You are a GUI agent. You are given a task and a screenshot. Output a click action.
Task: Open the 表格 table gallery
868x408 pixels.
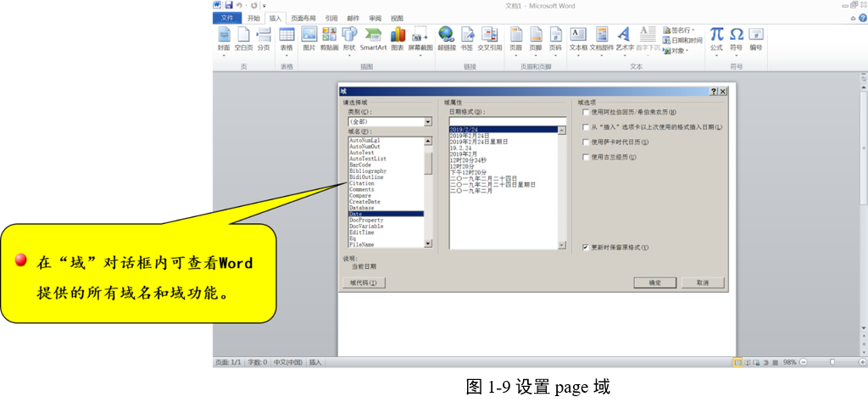pos(287,42)
